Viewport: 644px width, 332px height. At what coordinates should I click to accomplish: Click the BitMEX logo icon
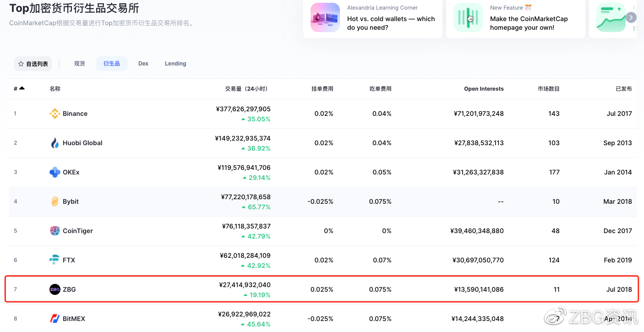pyautogui.click(x=55, y=319)
